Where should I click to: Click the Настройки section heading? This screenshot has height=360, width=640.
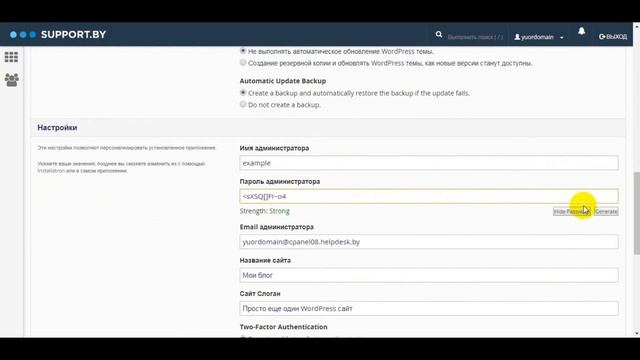click(x=57, y=127)
